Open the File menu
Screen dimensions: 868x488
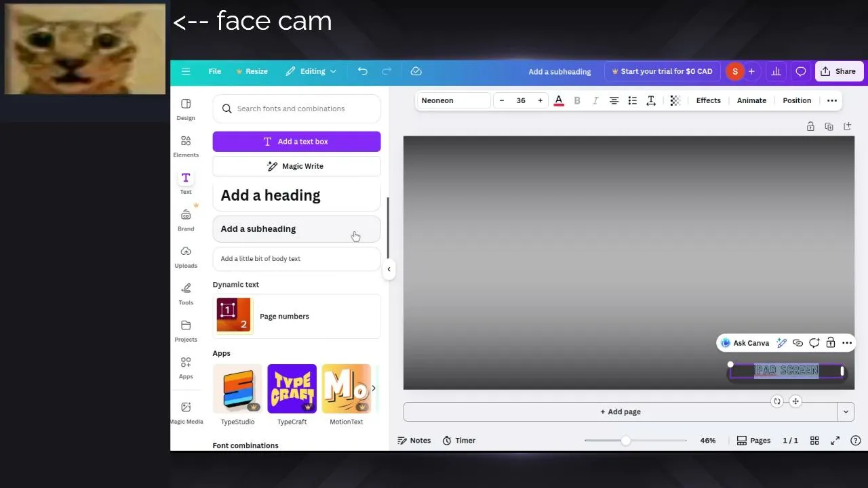(x=214, y=71)
